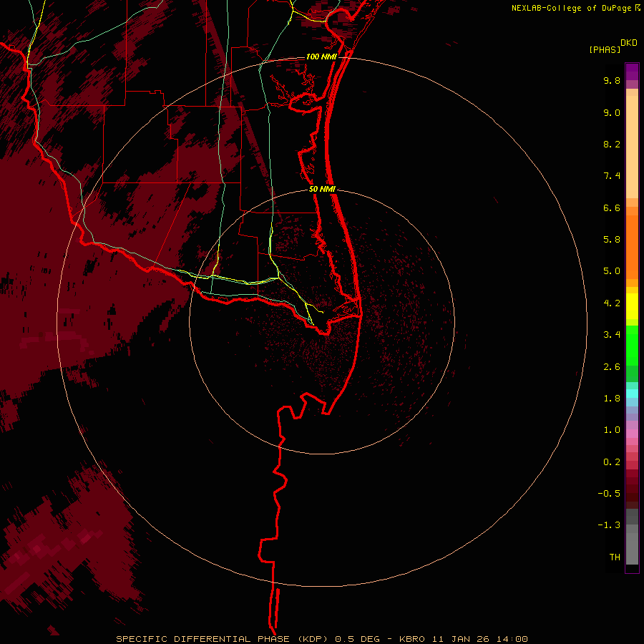Pick the yellow segment of the color bar
The width and height of the screenshot is (644, 644).
pyautogui.click(x=632, y=306)
